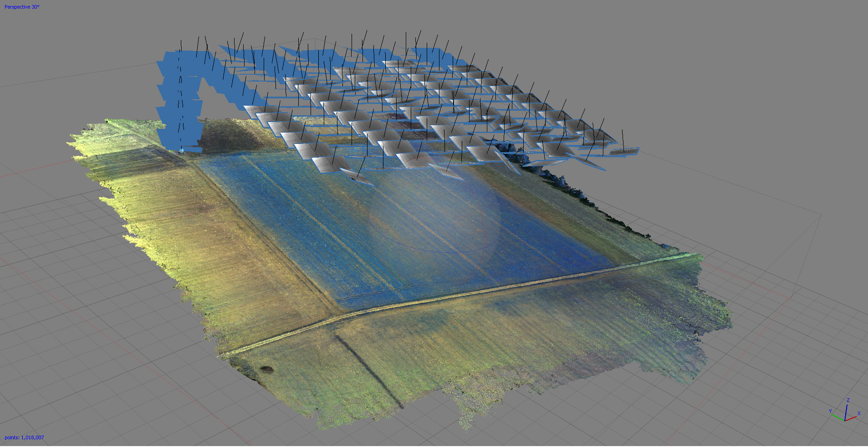
Task: Select the rightmost camera image placeholder
Action: 624,151
